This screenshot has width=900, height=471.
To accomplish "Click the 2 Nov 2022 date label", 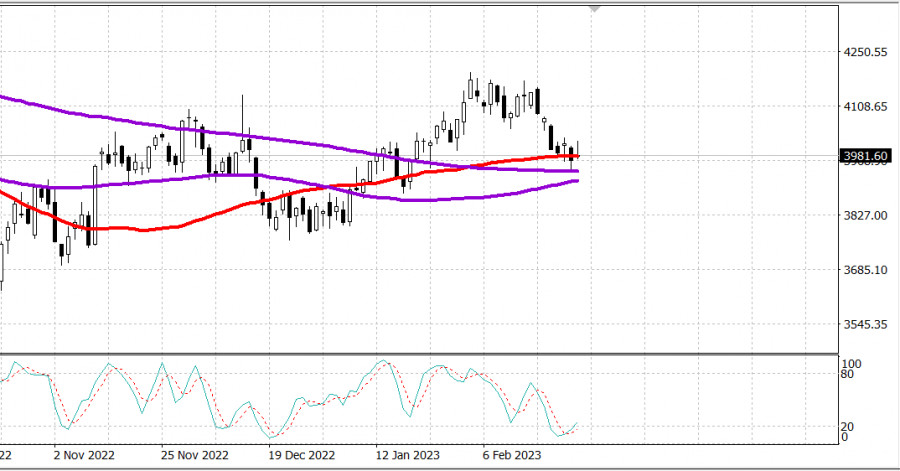I will pos(84,454).
